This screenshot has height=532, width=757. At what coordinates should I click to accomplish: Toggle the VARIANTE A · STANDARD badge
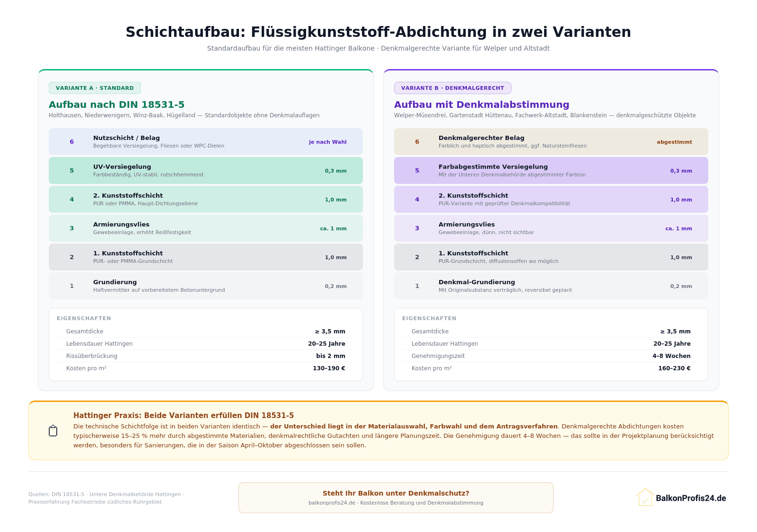[x=95, y=87]
